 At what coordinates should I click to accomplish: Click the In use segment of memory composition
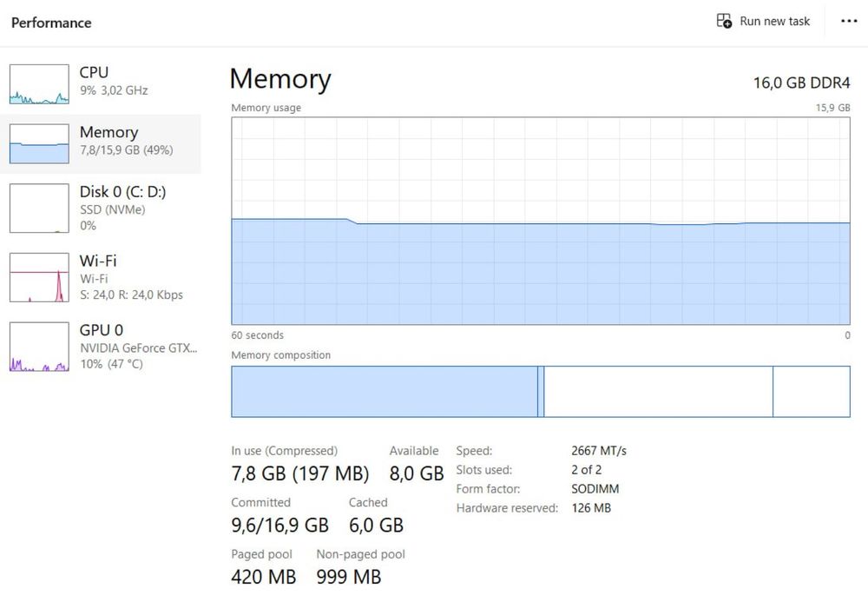coord(385,392)
